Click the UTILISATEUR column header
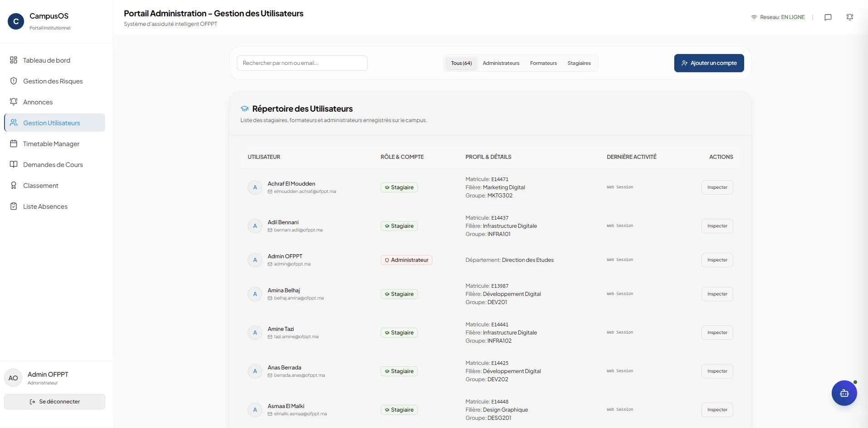868x428 pixels. pyautogui.click(x=264, y=157)
